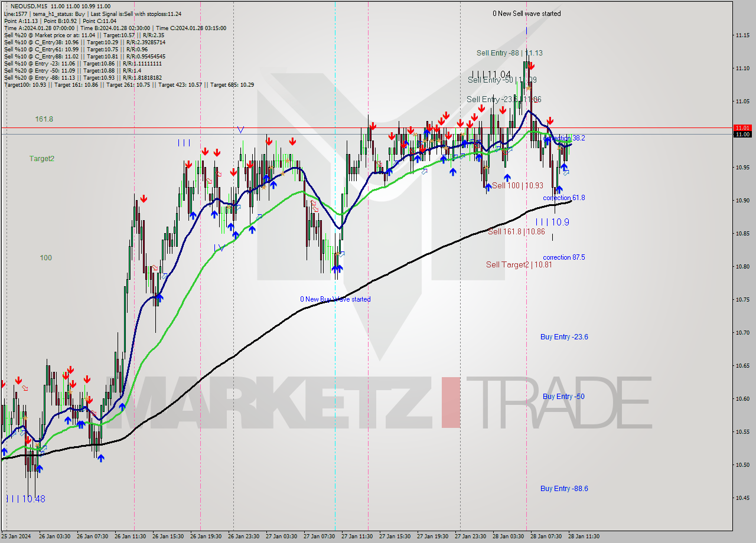The image size is (756, 543).
Task: Click the 10.75 price axis label
Action: tap(742, 300)
